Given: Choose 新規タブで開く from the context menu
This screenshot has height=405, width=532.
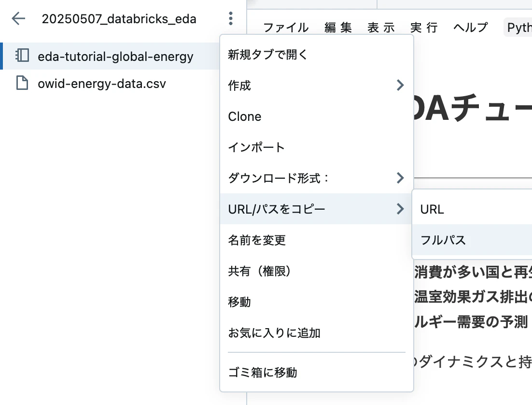Looking at the screenshot, I should [316, 54].
